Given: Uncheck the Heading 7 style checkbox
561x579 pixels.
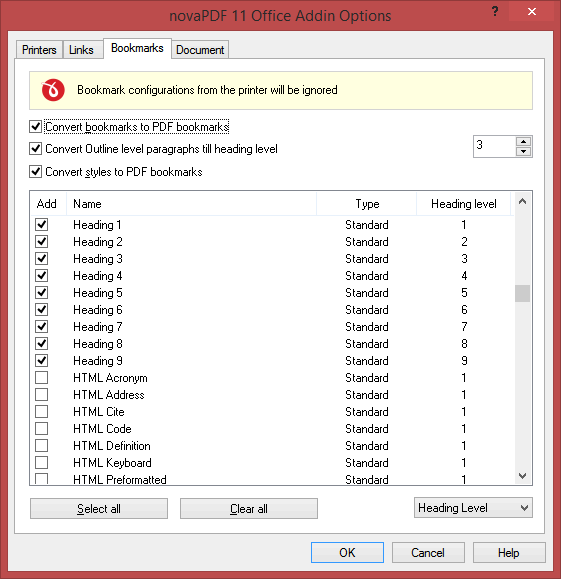Looking at the screenshot, I should pos(41,326).
